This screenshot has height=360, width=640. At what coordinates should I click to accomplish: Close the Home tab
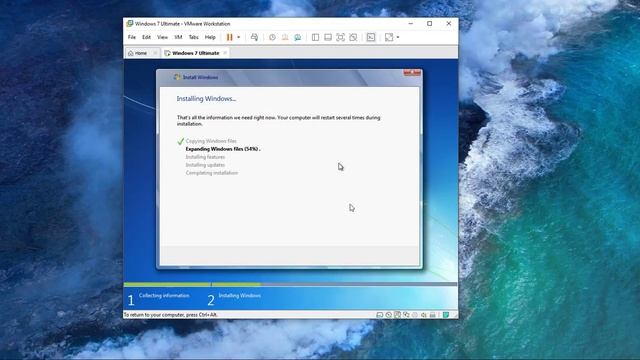[x=155, y=53]
